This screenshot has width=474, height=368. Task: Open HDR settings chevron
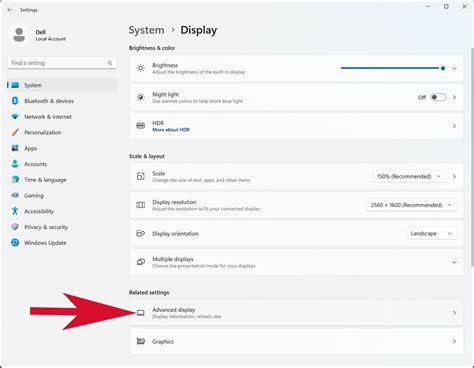[454, 126]
